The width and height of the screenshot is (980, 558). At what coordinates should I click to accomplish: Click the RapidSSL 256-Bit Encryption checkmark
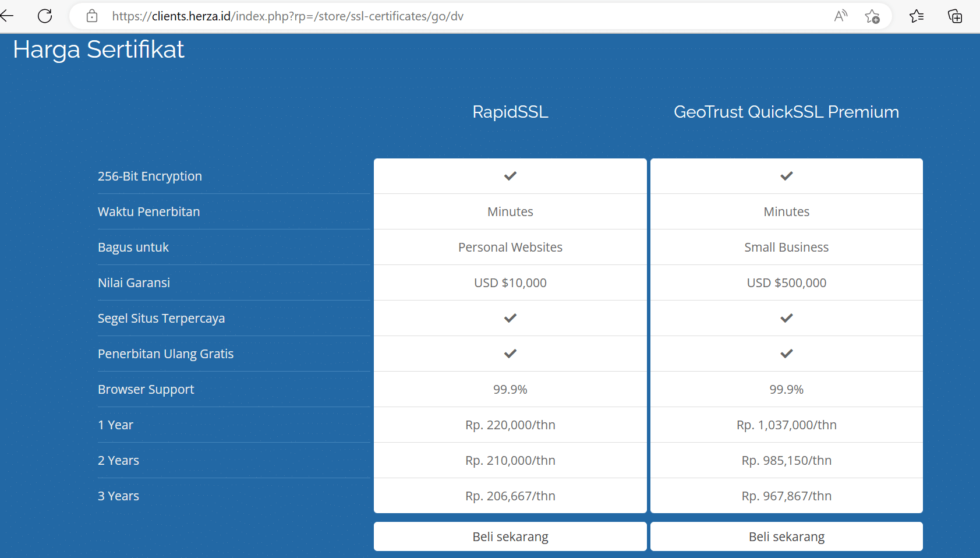510,175
